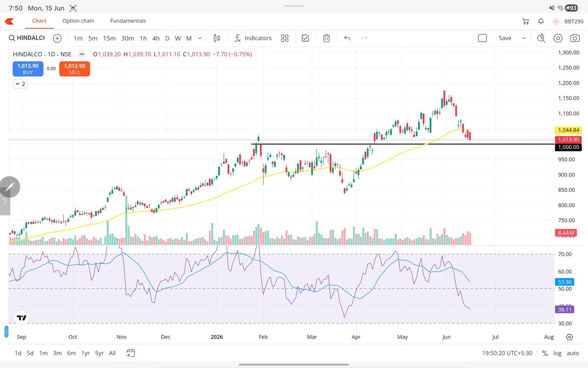588x368 pixels.
Task: Open the chart settings hexagon icon
Action: [x=558, y=38]
